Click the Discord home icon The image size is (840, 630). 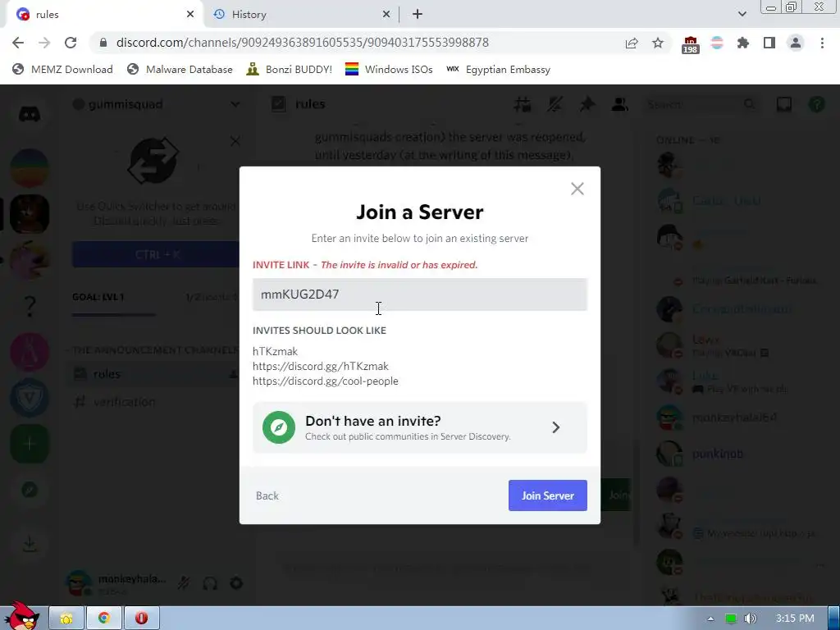click(30, 114)
